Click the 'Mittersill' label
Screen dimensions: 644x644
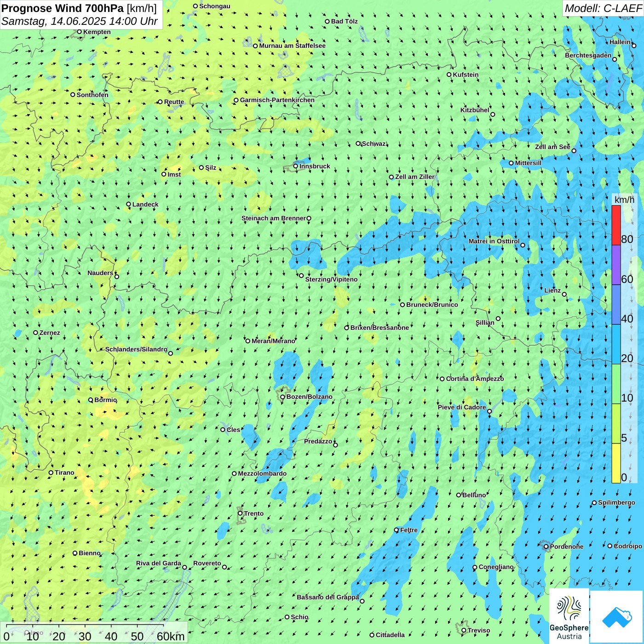(x=528, y=163)
